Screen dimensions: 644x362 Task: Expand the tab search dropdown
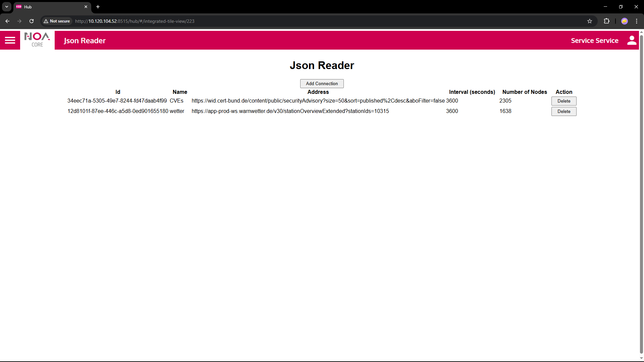pos(6,7)
